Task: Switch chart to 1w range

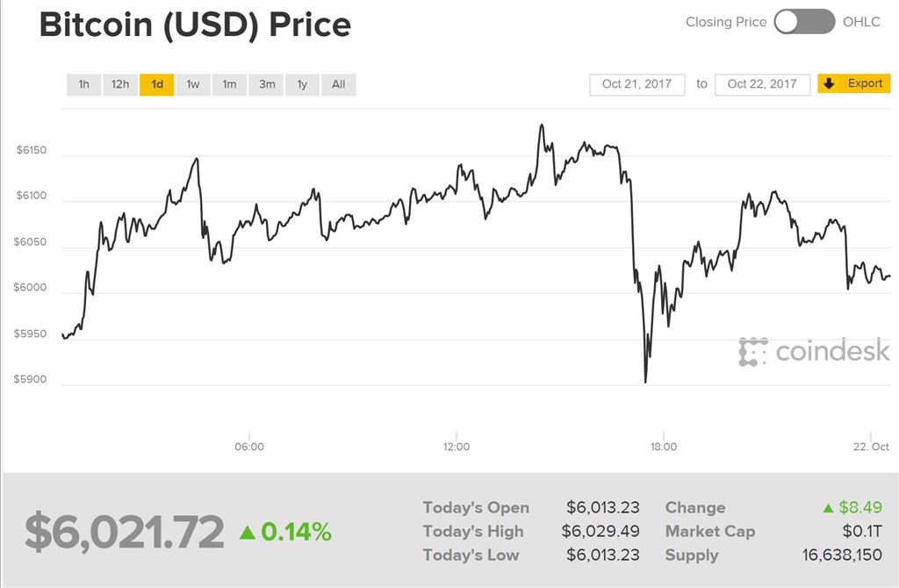Action: pos(193,84)
